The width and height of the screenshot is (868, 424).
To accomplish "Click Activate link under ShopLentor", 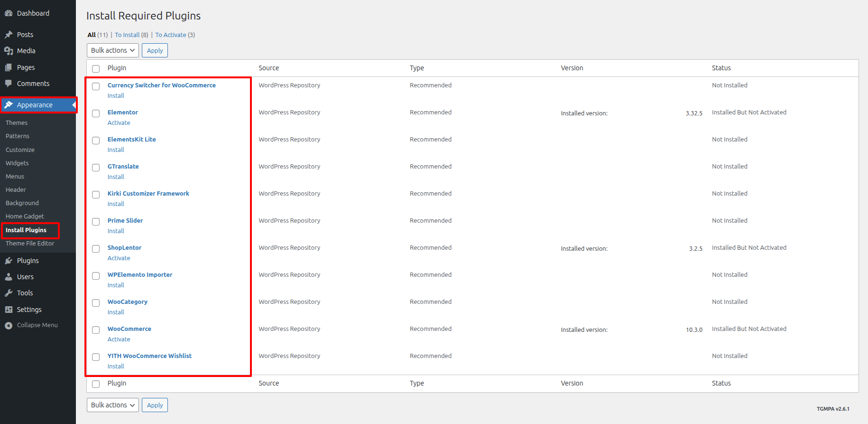I will pyautogui.click(x=119, y=258).
